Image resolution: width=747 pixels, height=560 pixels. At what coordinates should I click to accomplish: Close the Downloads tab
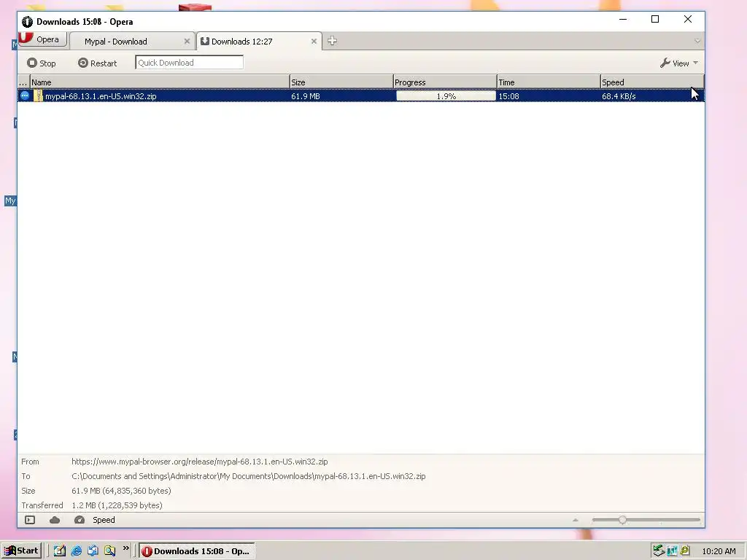314,42
